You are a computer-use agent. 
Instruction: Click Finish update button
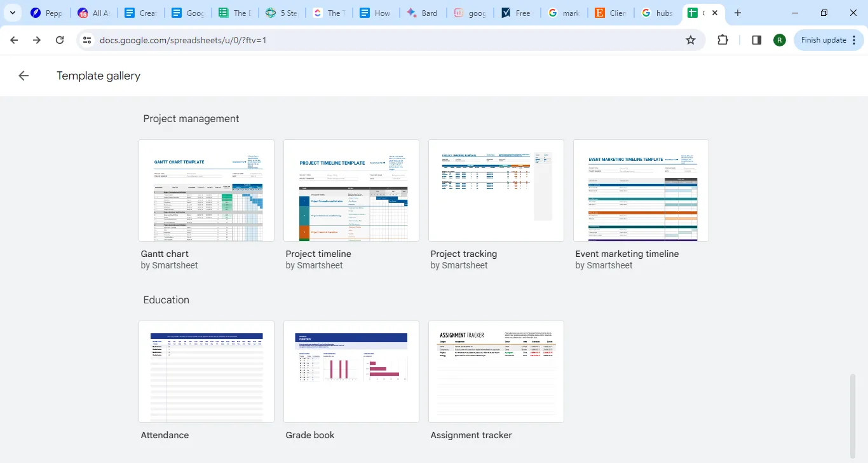coord(829,40)
